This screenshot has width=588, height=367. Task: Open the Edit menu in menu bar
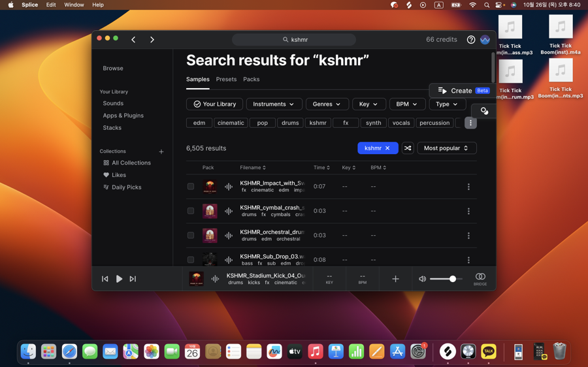click(51, 5)
